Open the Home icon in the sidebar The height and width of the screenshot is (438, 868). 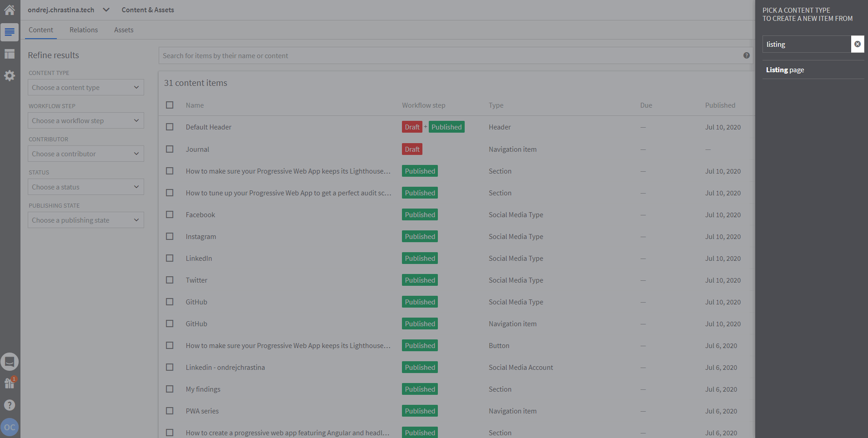(x=10, y=10)
